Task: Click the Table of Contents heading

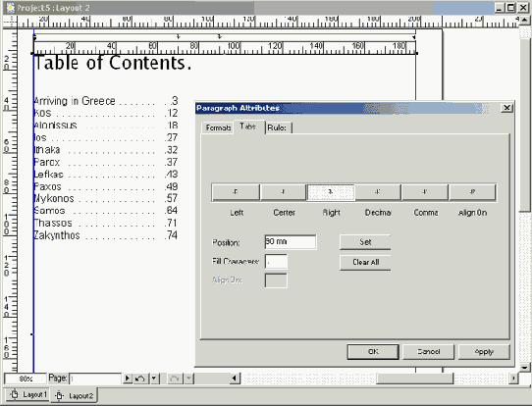Action: (113, 63)
